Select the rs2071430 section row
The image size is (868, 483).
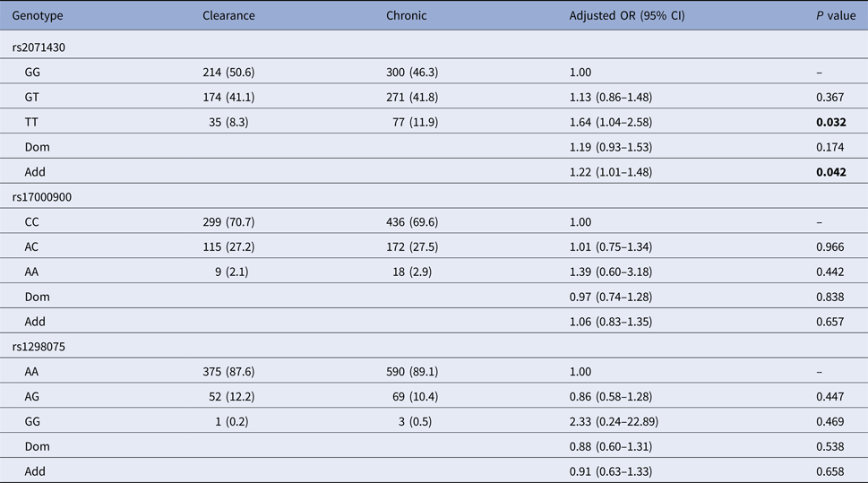(x=48, y=47)
